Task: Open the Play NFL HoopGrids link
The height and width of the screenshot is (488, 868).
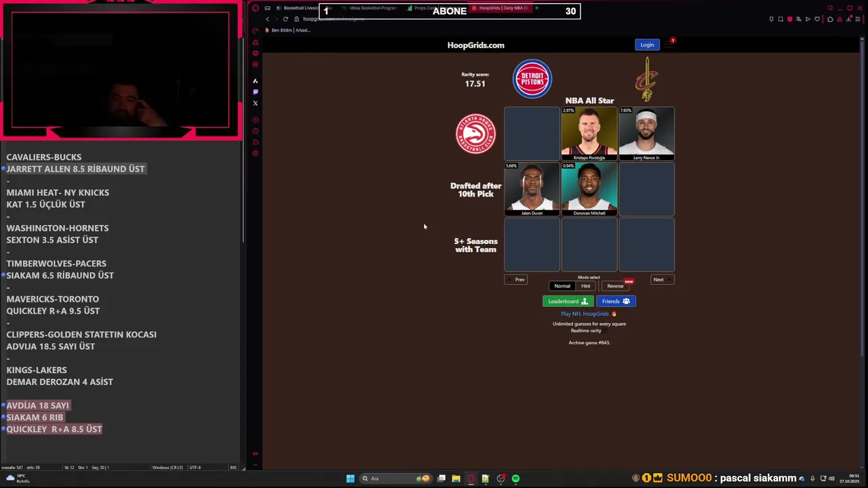Action: [x=589, y=314]
